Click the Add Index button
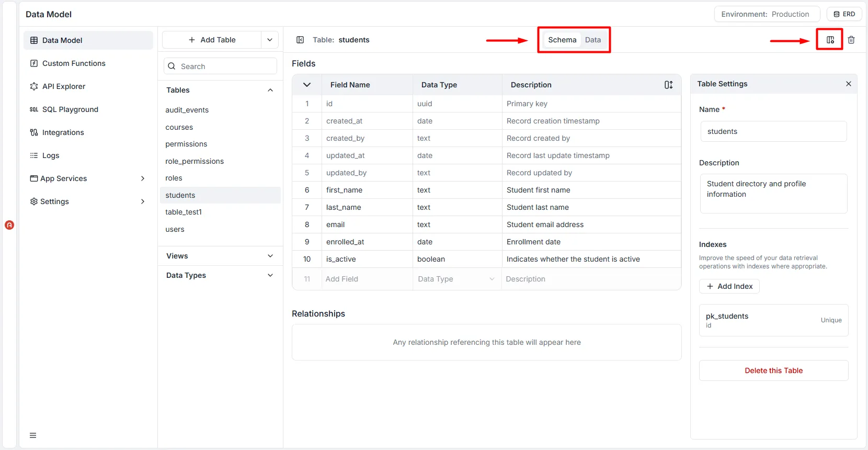Screen dimensions: 868x450 pyautogui.click(x=729, y=286)
